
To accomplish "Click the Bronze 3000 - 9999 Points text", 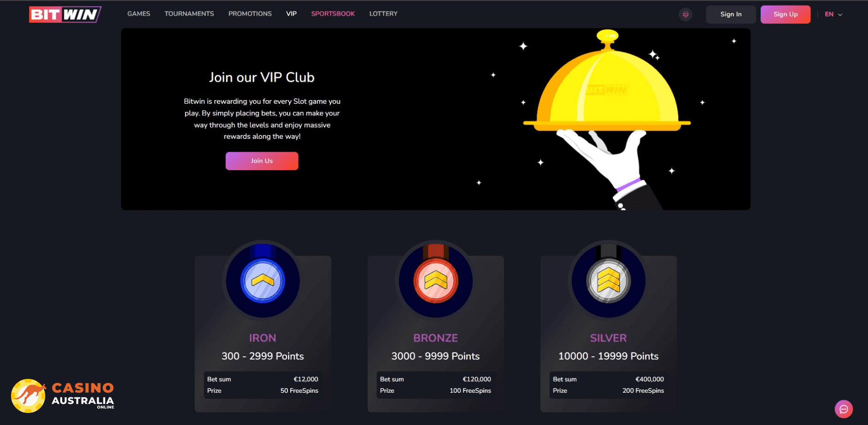I will 436,356.
